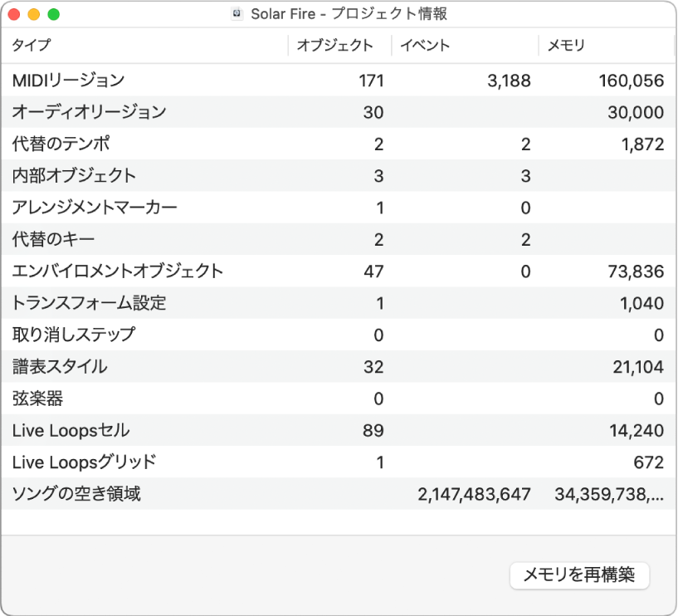The height and width of the screenshot is (616, 678).
Task: Sort by the タイプ column header
Action: tap(31, 46)
